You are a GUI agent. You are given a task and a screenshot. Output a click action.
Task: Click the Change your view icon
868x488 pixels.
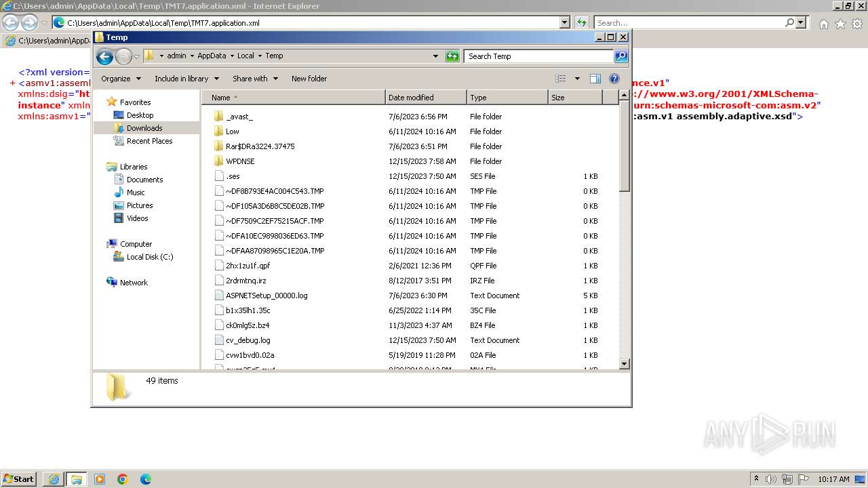(561, 79)
